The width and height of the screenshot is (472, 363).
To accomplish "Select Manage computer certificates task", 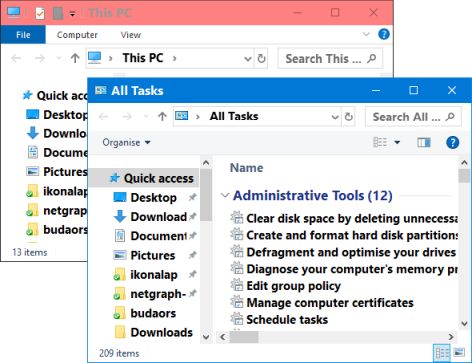I will click(322, 303).
